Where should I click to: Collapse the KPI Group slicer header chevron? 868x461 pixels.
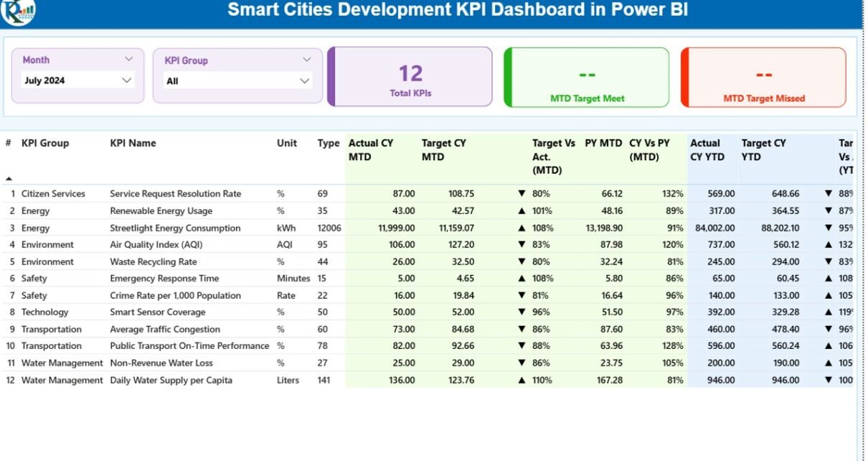pyautogui.click(x=306, y=60)
